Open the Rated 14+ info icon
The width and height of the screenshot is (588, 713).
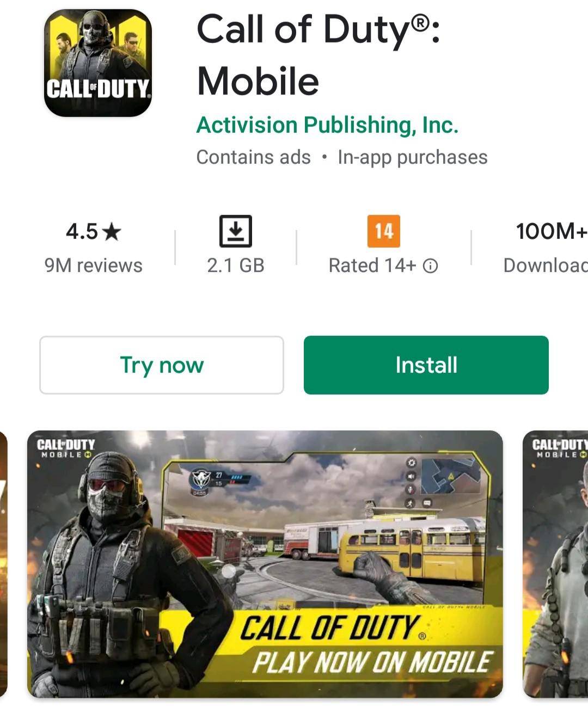coord(430,266)
